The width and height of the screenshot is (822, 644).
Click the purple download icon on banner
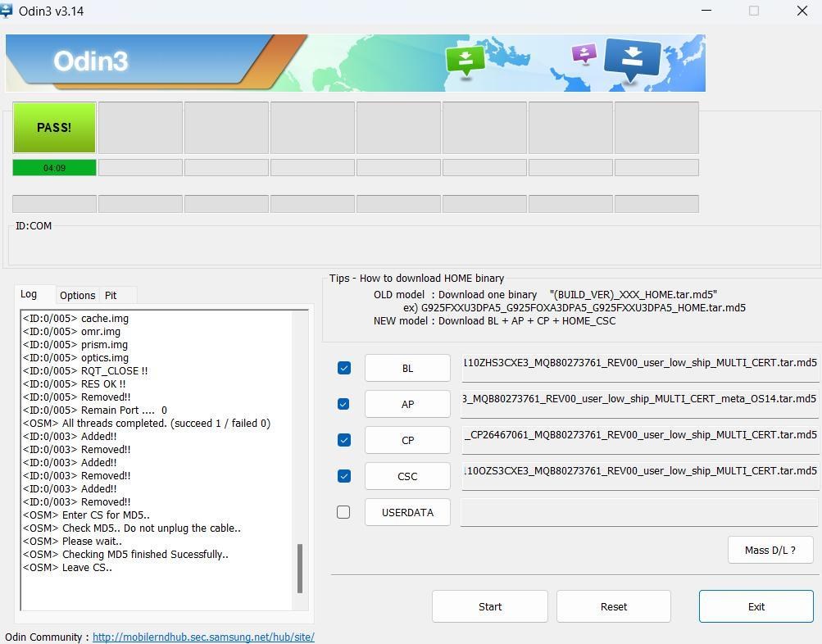tap(584, 53)
